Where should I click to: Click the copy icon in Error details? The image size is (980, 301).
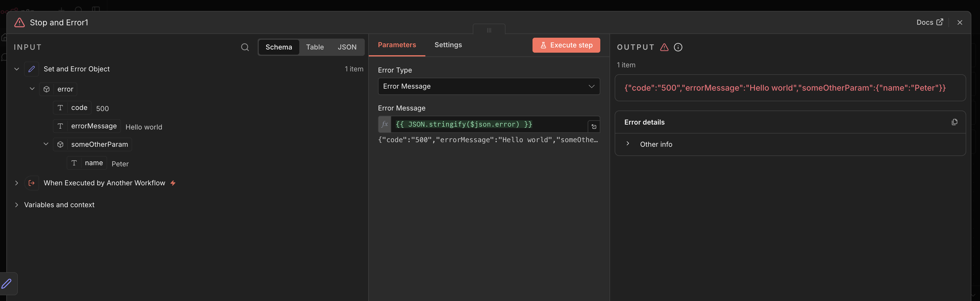point(954,122)
